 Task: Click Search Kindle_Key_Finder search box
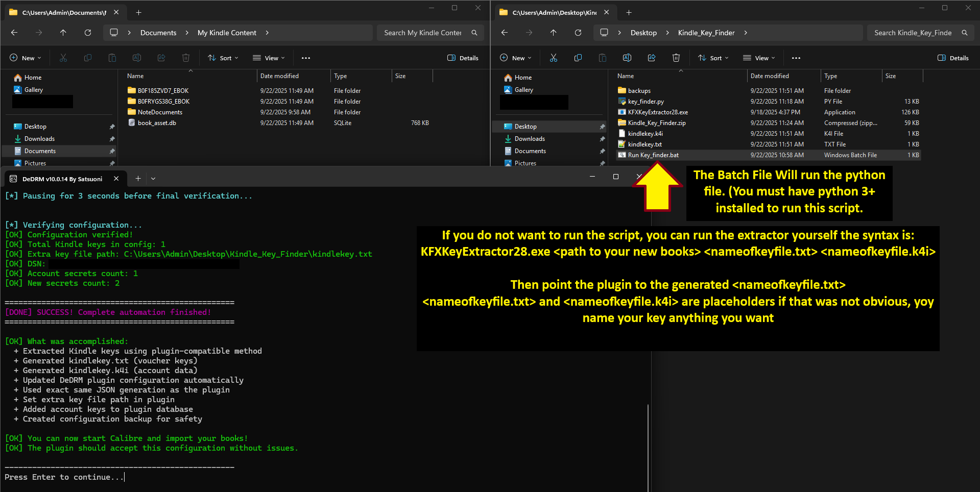pos(913,33)
